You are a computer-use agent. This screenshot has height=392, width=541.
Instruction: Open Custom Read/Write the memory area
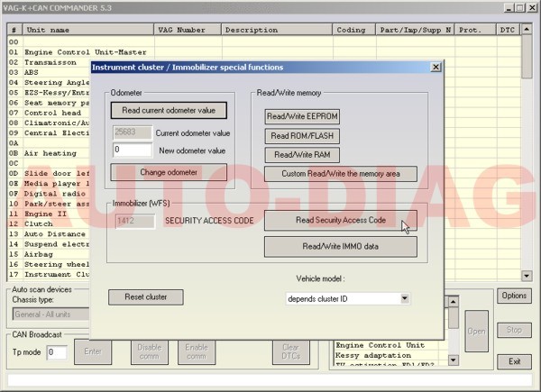pos(341,174)
